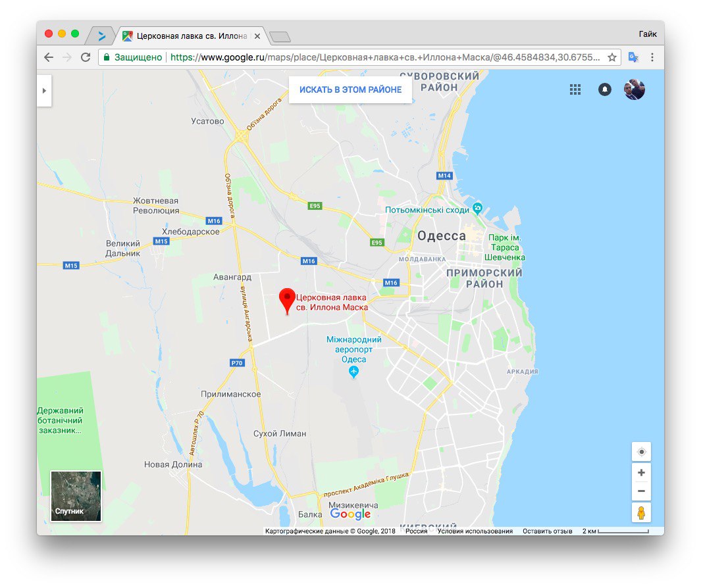Select the Церковная лавка св. Иллона tab
This screenshot has height=588, width=701.
pyautogui.click(x=191, y=36)
